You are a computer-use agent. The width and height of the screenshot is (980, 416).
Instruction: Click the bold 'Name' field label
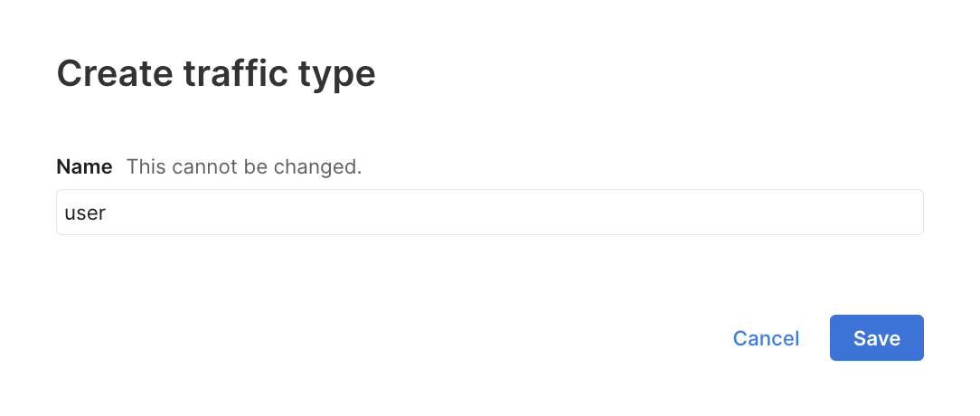point(84,166)
